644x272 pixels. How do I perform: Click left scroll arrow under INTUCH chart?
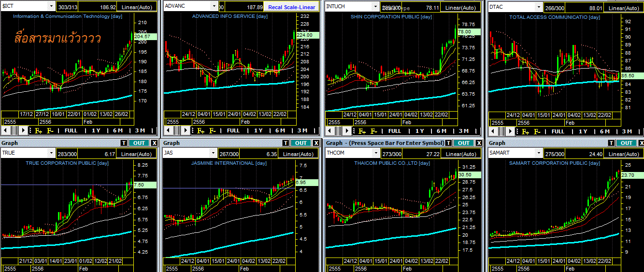(x=329, y=131)
